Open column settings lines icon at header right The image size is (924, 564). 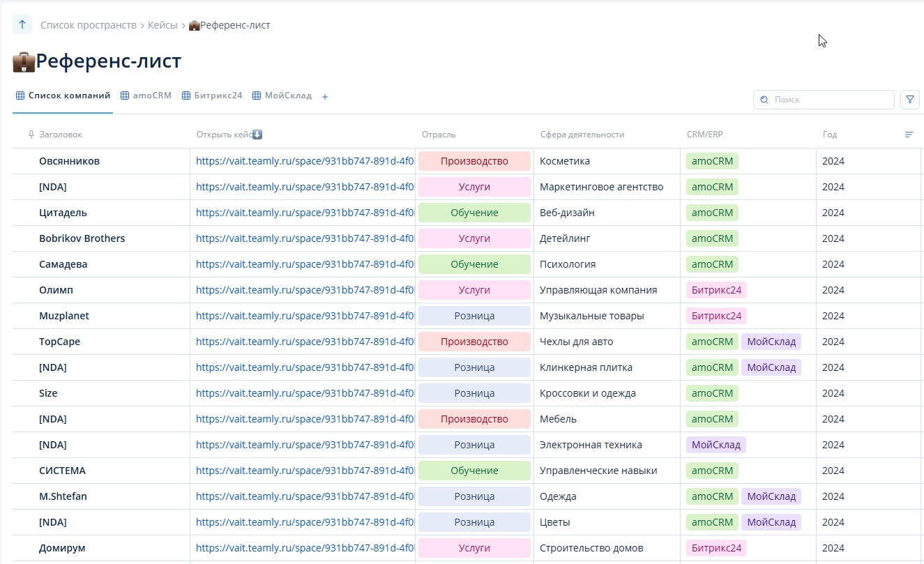(909, 135)
